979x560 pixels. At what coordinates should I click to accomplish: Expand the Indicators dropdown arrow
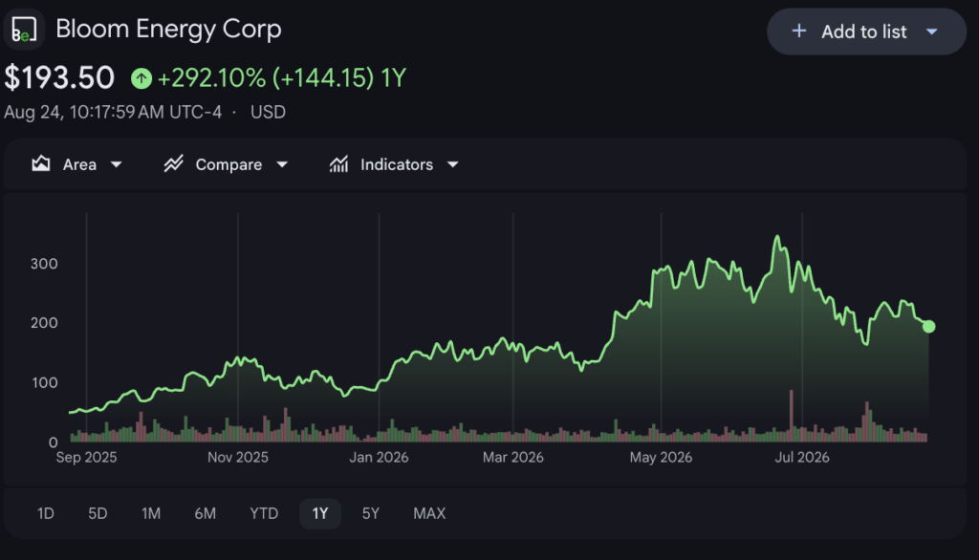tap(453, 164)
